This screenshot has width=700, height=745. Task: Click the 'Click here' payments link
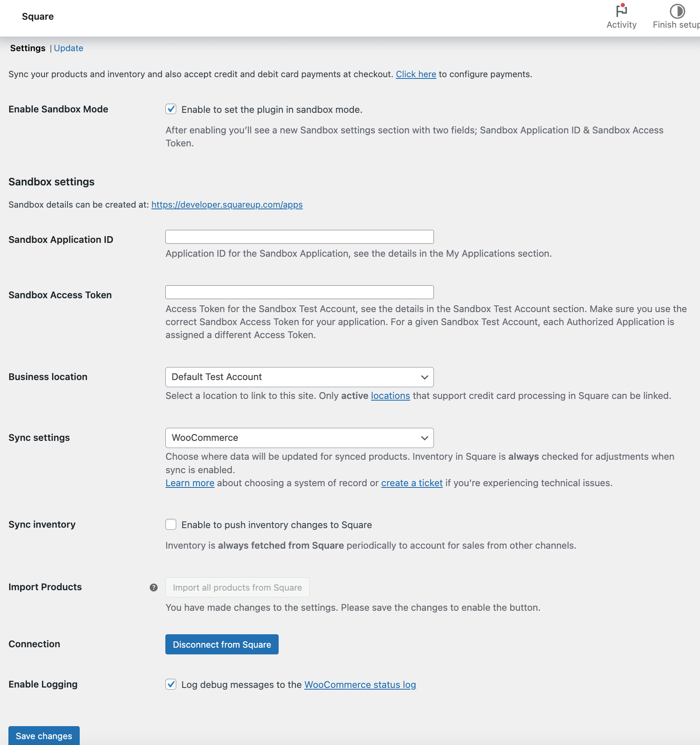pos(416,74)
